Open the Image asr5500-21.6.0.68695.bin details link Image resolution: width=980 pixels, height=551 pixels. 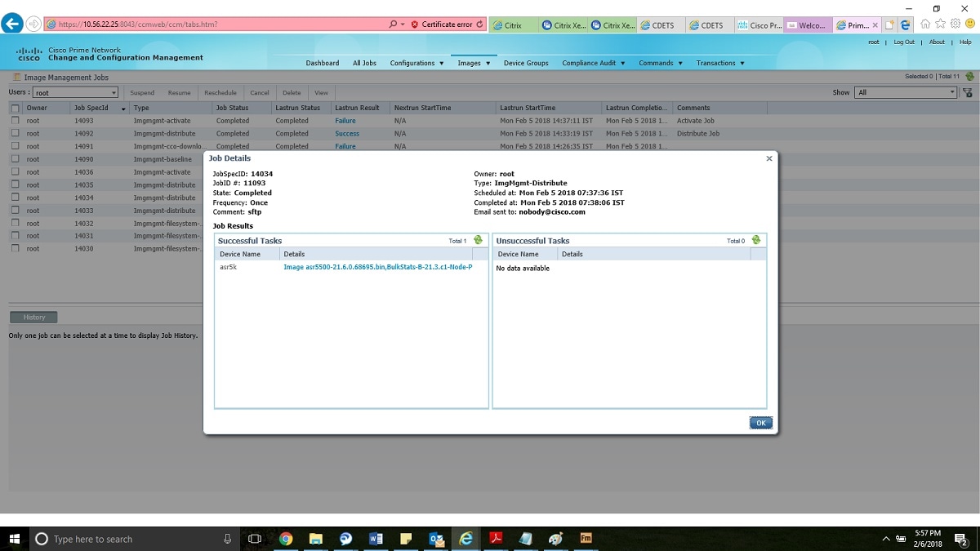click(377, 267)
